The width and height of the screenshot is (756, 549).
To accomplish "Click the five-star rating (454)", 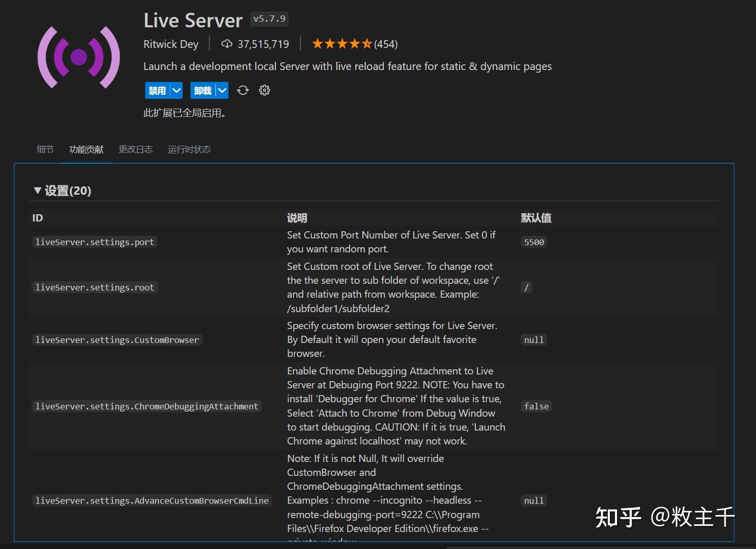I will [x=355, y=44].
